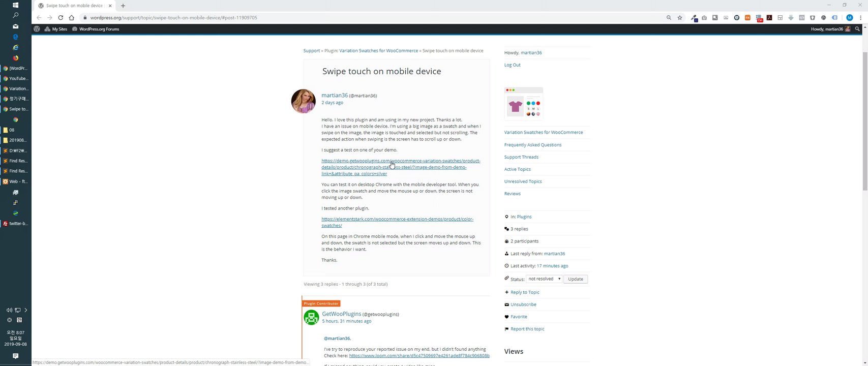Viewport: 868px width, 366px height.
Task: Open Howdy, martian36 account menu
Action: [830, 29]
